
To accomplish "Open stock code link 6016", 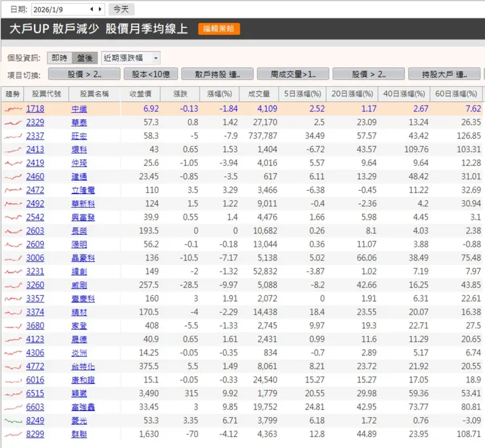I will click(35, 380).
